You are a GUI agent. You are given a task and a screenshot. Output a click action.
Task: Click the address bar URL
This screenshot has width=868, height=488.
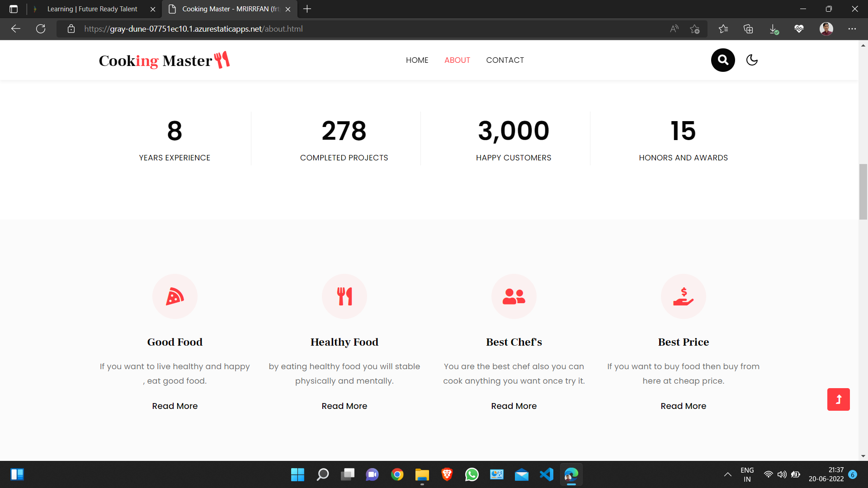click(x=193, y=29)
